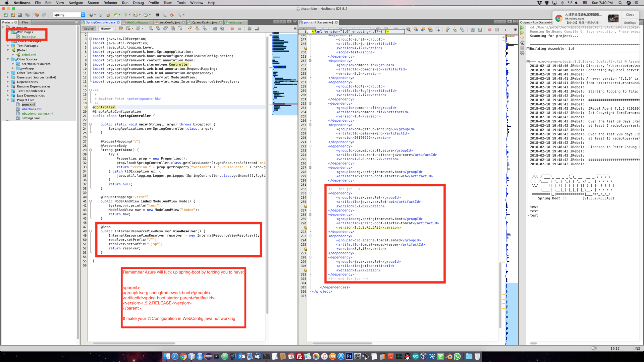Open the spring search dropdown arrow
Image resolution: width=644 pixels, height=362 pixels.
click(x=83, y=15)
